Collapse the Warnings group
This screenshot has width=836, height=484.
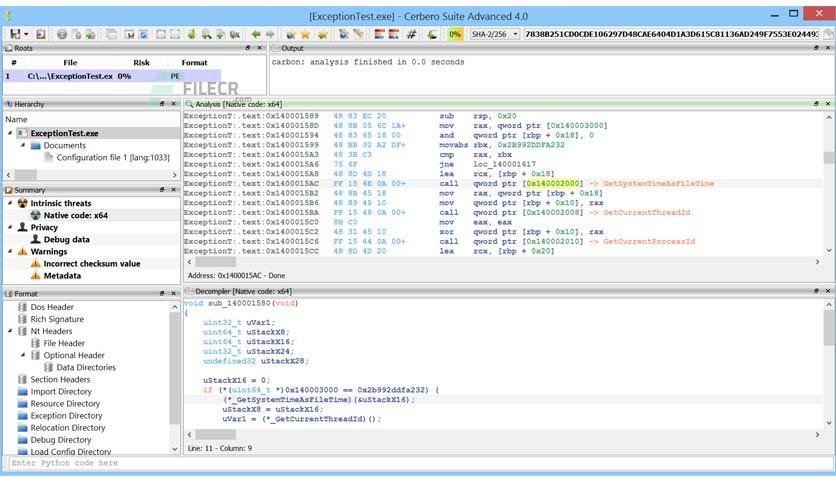(10, 252)
